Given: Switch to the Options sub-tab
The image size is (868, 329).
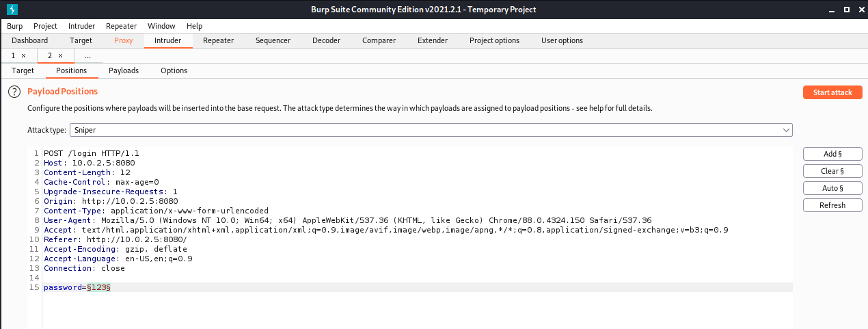Looking at the screenshot, I should coord(174,70).
